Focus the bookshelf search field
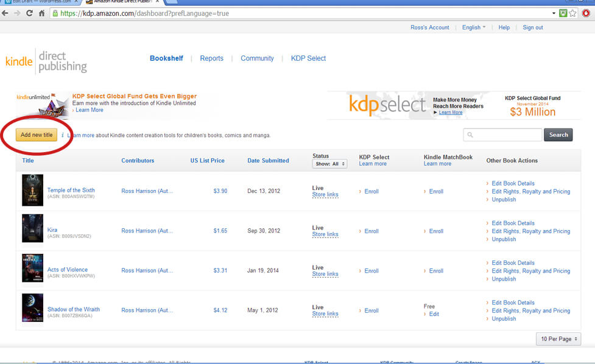 coord(502,135)
